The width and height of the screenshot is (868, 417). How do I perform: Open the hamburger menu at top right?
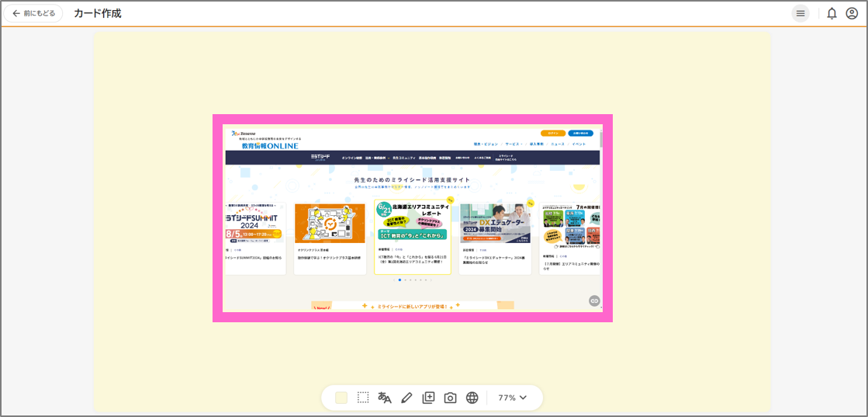[x=801, y=13]
